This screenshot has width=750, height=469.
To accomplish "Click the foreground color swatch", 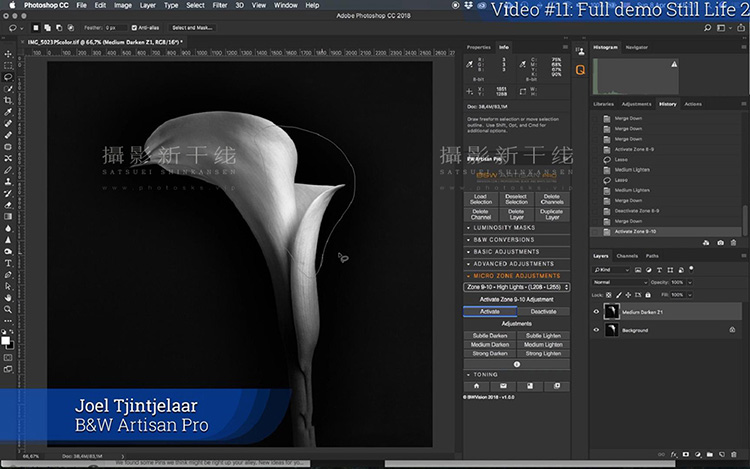I will (5, 340).
